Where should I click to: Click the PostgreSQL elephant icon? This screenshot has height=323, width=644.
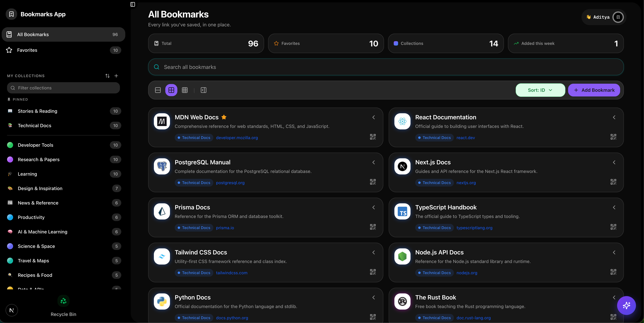point(162,166)
